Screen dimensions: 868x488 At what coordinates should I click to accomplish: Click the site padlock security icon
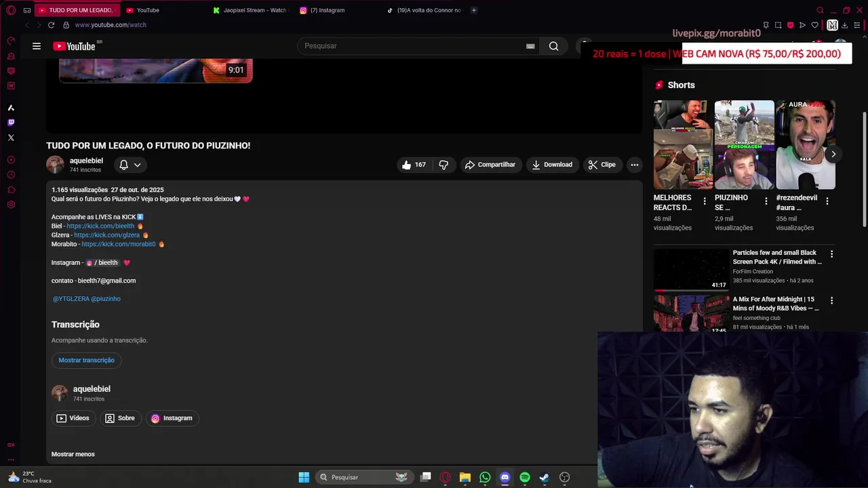click(x=66, y=25)
